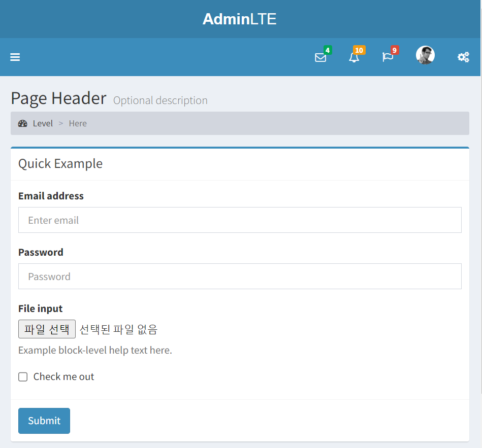Focus the Password input field
482x448 pixels.
pos(240,276)
